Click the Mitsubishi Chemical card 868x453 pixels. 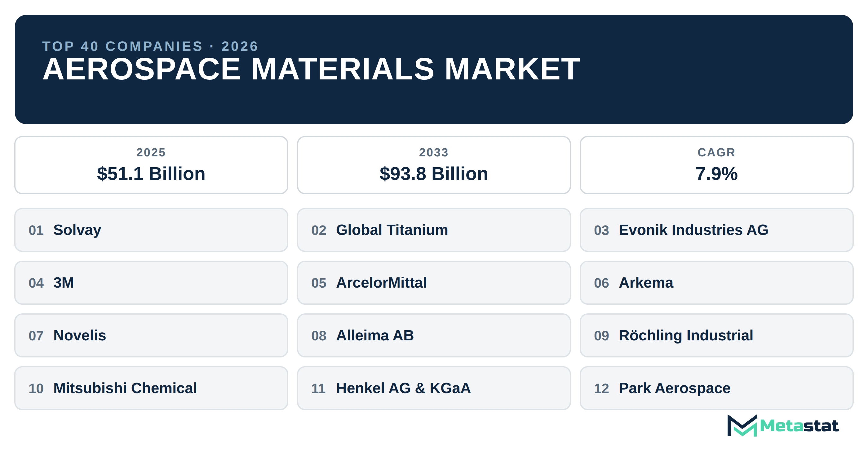[151, 388]
